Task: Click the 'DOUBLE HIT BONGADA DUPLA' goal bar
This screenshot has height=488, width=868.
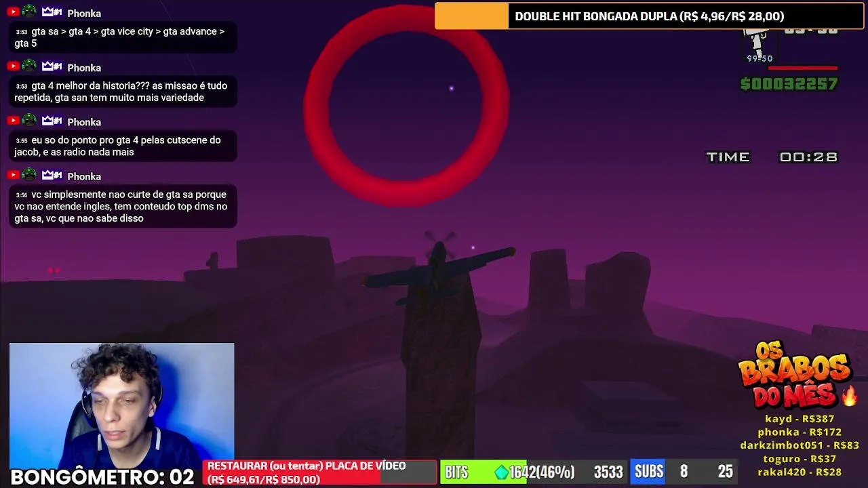Action: click(650, 16)
